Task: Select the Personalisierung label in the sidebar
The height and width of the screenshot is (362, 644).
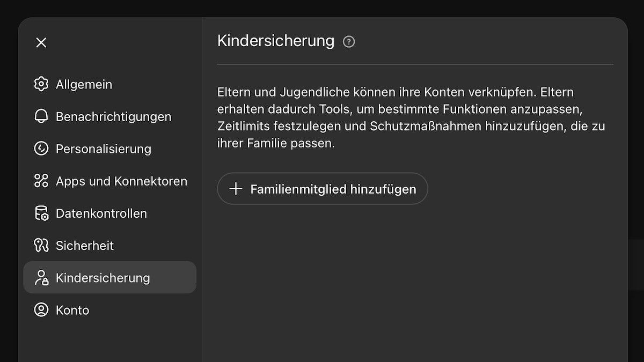Action: [x=103, y=149]
